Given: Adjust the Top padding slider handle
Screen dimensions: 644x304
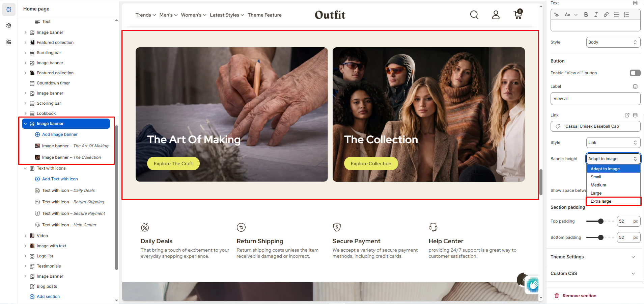Looking at the screenshot, I should point(600,221).
